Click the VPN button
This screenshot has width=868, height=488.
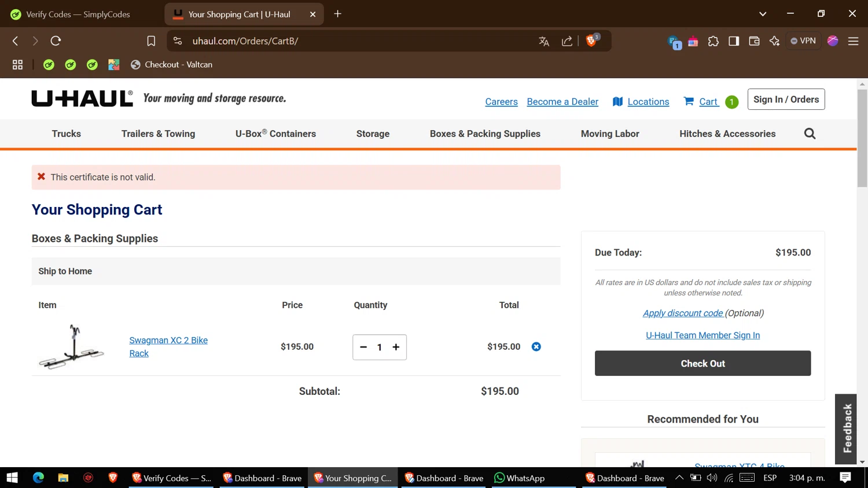tap(803, 41)
